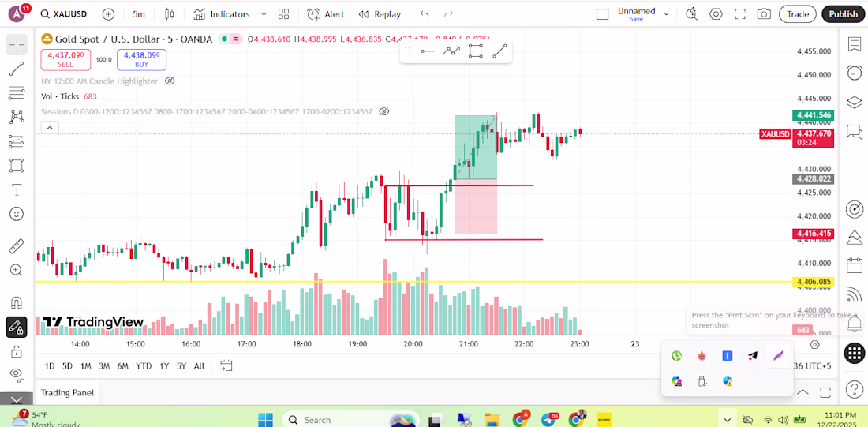This screenshot has height=427, width=868.
Task: Open chart Settings hexagon icon
Action: pos(716,14)
